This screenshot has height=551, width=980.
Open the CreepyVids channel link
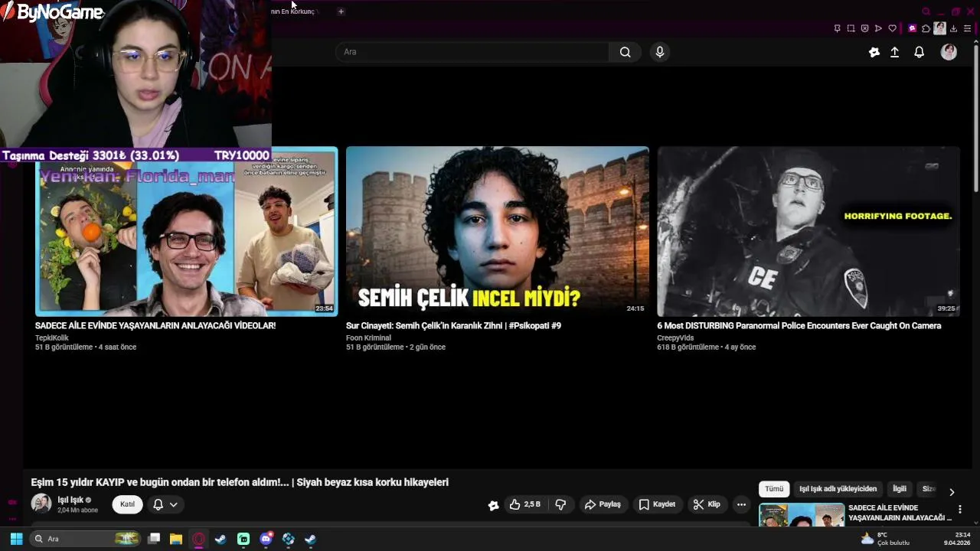[x=675, y=337]
